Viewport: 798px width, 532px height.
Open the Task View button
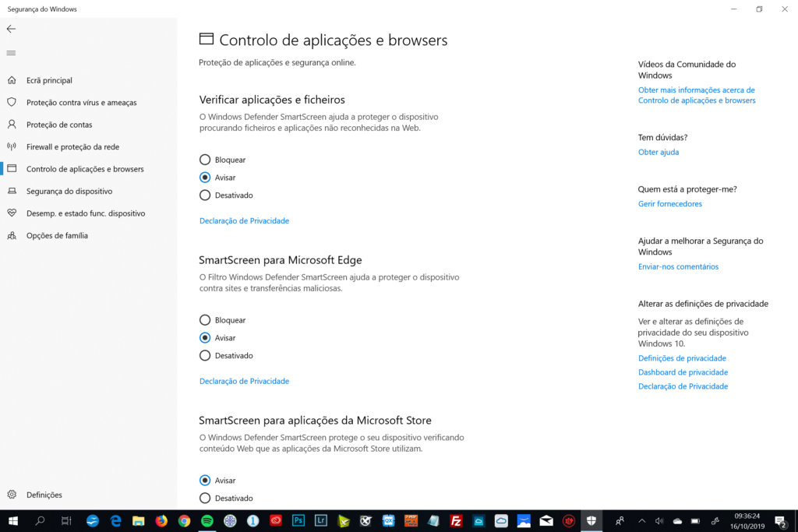point(66,521)
